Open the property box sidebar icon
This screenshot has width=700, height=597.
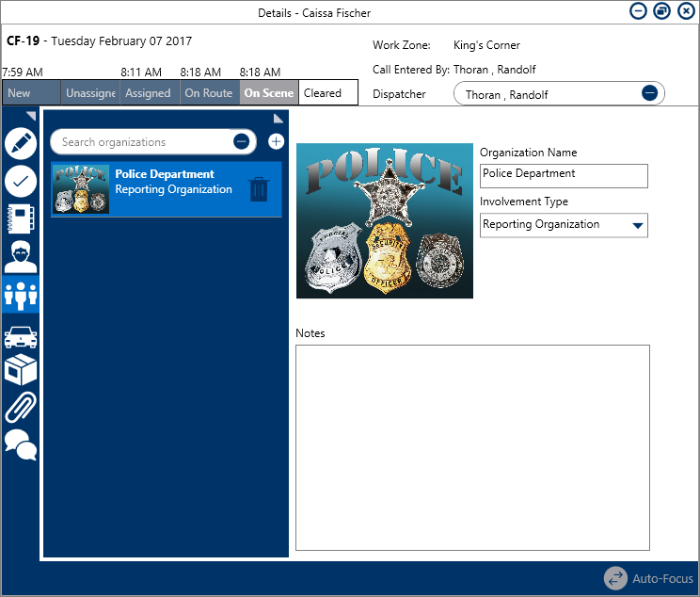coord(20,370)
